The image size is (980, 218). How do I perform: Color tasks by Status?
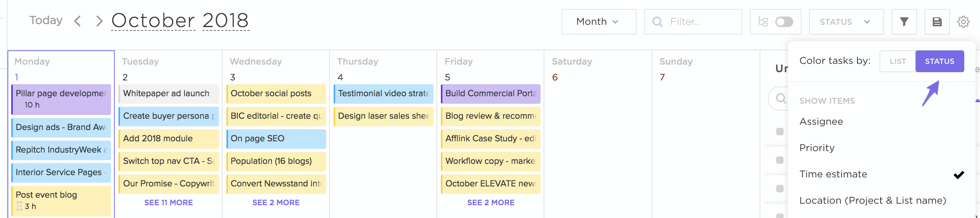pyautogui.click(x=939, y=61)
